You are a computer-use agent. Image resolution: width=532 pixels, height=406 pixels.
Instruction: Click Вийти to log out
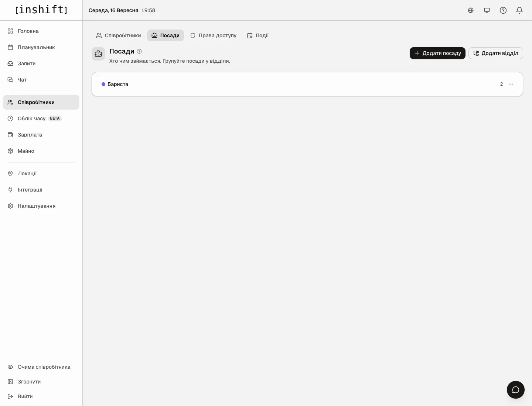tap(41, 396)
